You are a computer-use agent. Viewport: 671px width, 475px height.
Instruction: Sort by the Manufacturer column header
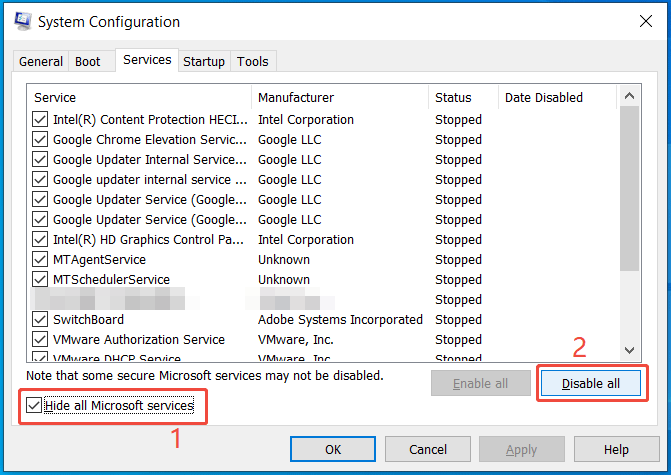(340, 98)
